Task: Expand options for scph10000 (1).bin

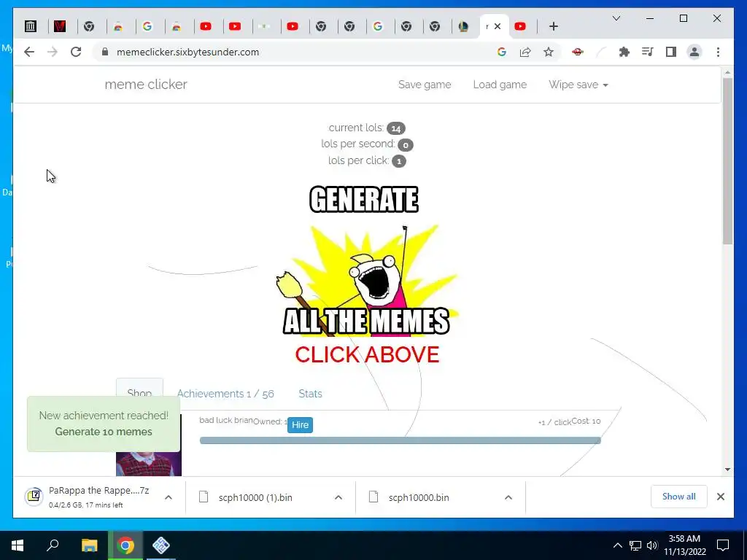Action: click(338, 497)
